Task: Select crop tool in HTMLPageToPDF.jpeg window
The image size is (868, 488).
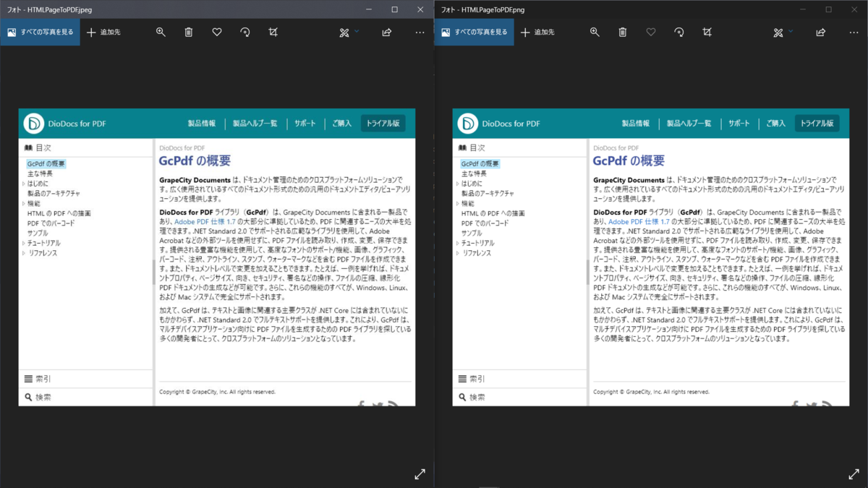Action: click(x=273, y=33)
